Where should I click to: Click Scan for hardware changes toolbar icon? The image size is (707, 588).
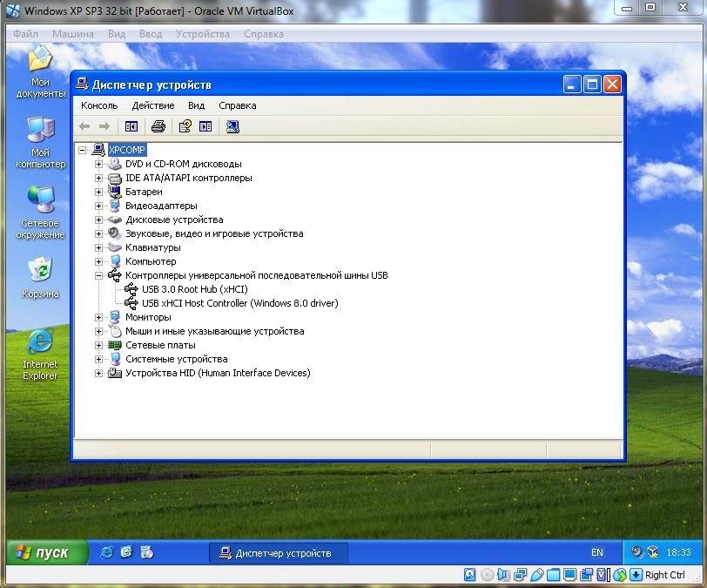pos(232,126)
